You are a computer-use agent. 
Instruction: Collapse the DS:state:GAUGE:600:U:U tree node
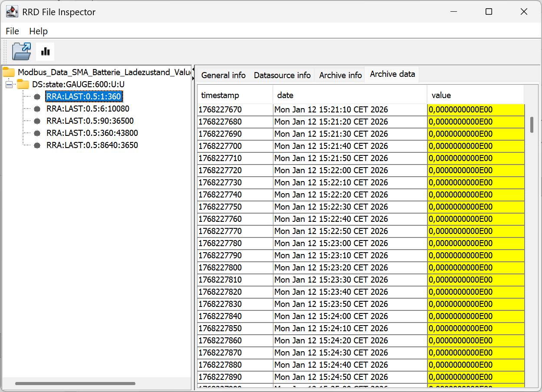9,84
